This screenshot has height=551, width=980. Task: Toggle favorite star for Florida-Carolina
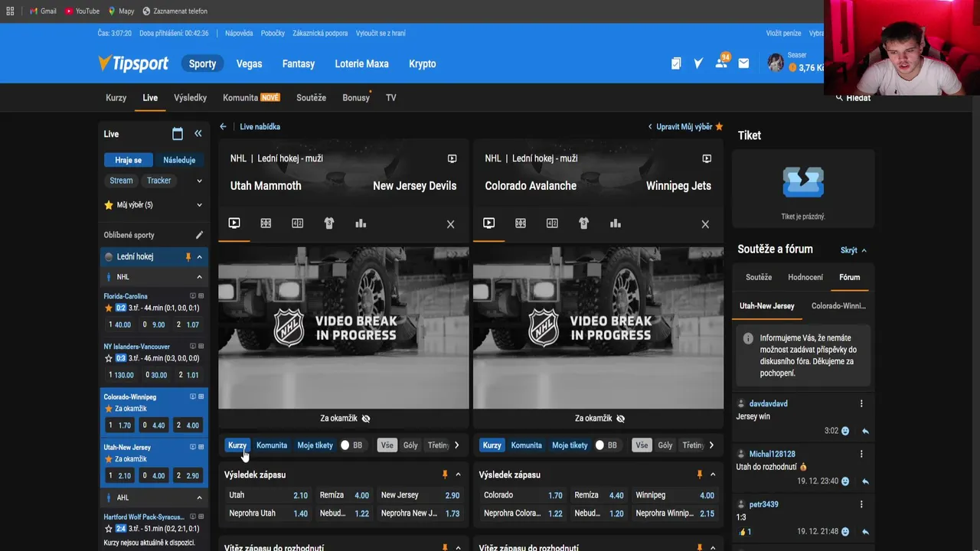click(x=109, y=308)
